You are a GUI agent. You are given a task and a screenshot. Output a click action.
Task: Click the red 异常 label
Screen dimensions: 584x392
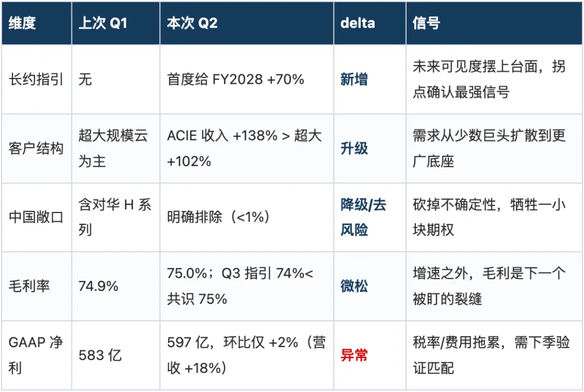point(354,355)
